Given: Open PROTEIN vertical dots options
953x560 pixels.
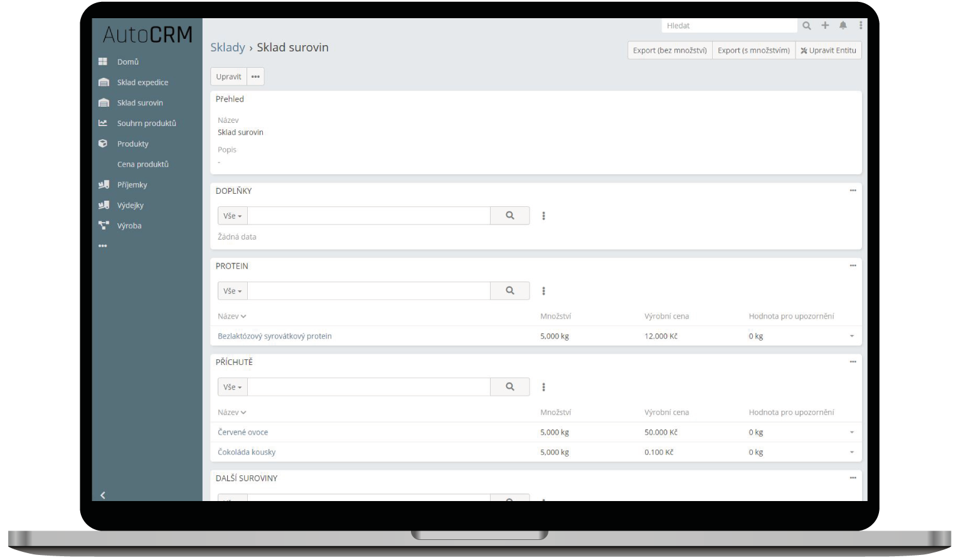Looking at the screenshot, I should (x=543, y=291).
